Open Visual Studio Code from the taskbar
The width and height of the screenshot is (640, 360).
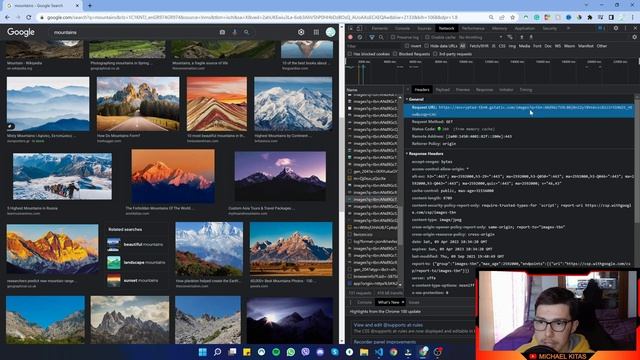coord(379,352)
